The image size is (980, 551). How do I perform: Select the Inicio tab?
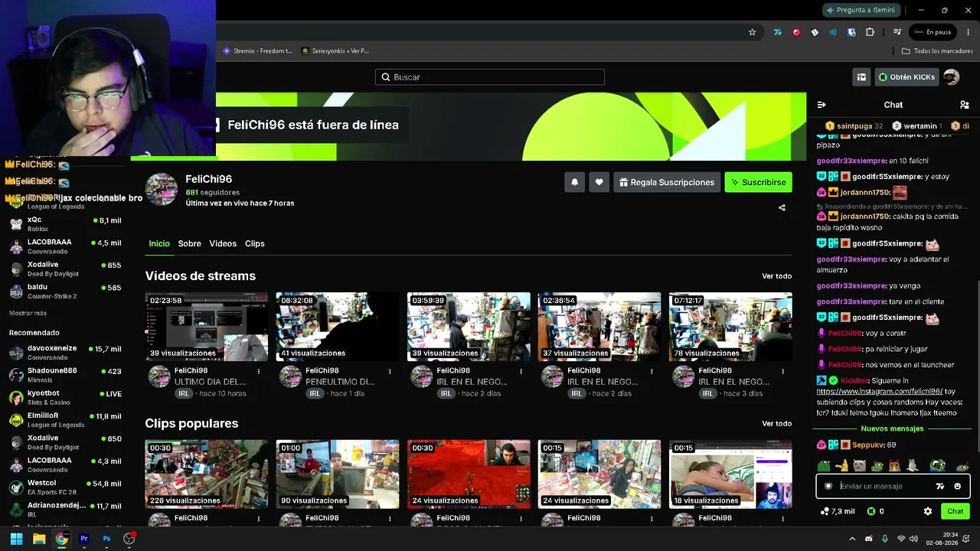pyautogui.click(x=159, y=243)
